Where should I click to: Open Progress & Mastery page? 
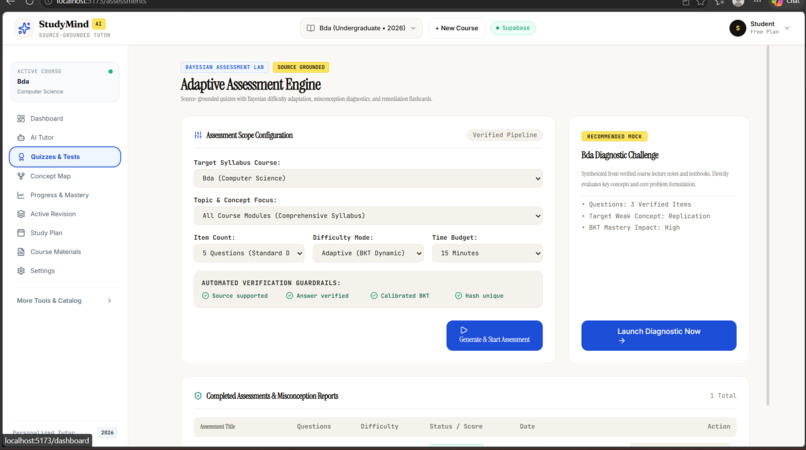pyautogui.click(x=64, y=195)
